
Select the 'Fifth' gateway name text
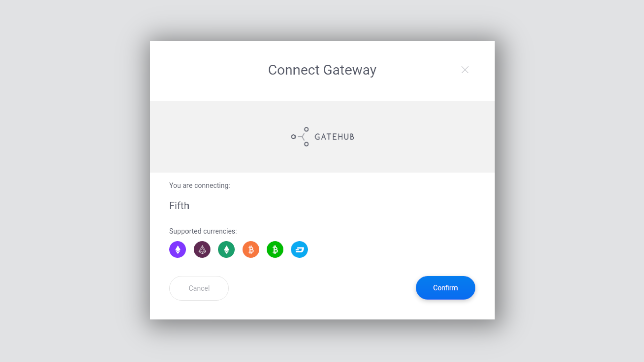[179, 205]
